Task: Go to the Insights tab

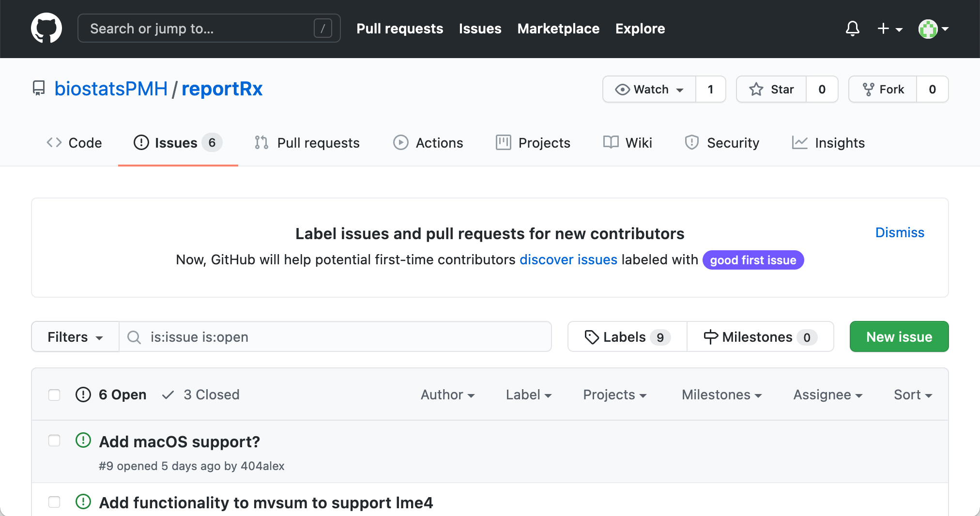Action: 828,143
